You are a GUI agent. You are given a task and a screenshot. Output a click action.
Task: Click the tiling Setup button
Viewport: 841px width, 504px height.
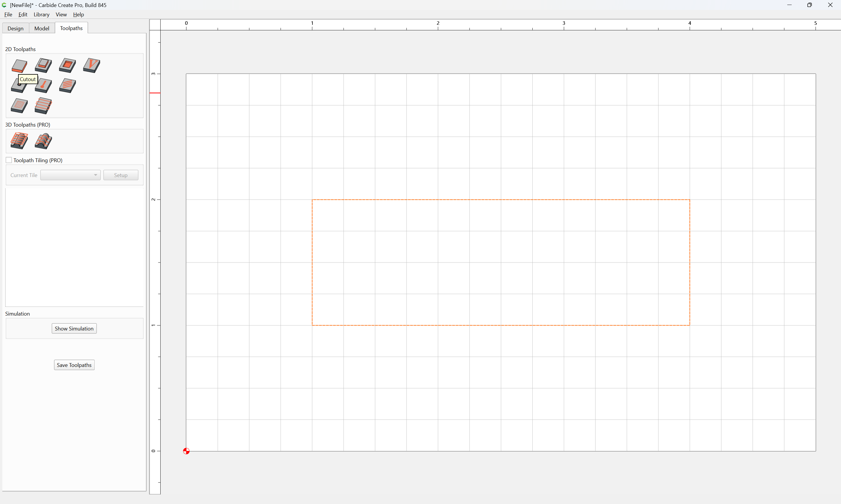click(121, 175)
